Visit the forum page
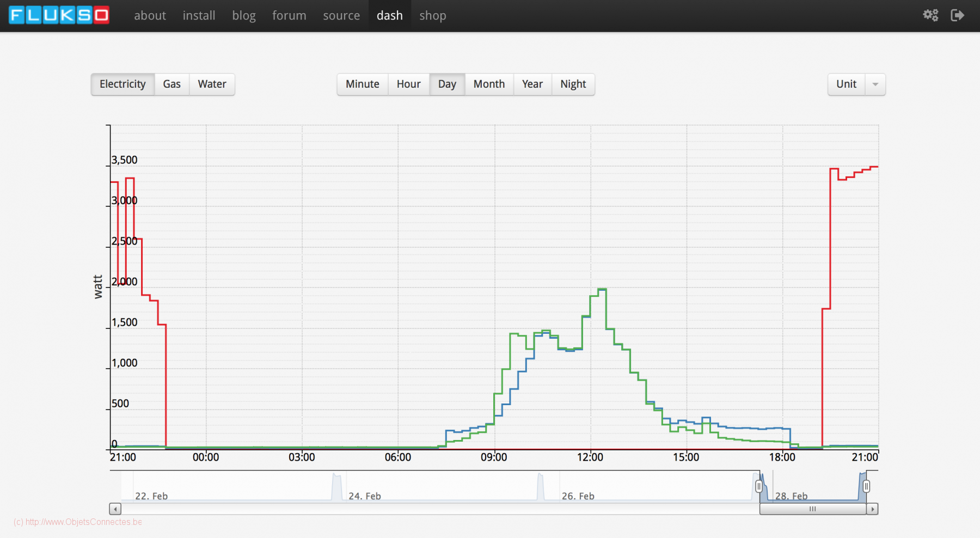The width and height of the screenshot is (980, 538). coord(289,15)
